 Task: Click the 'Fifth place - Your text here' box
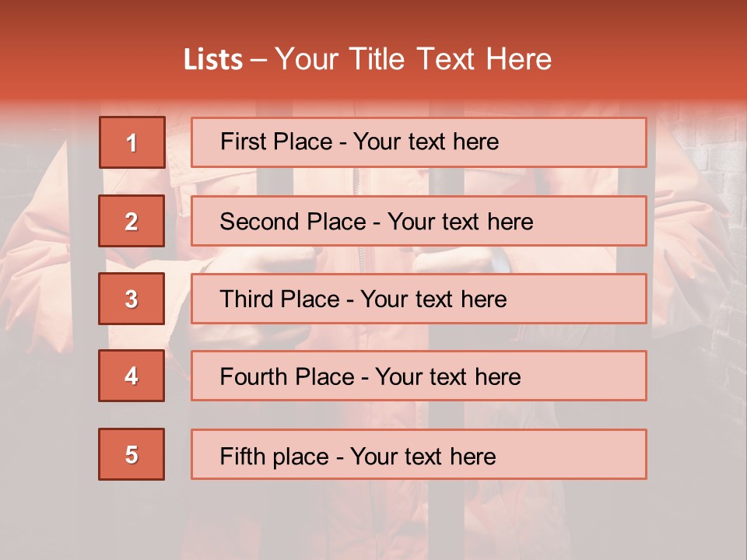(419, 454)
